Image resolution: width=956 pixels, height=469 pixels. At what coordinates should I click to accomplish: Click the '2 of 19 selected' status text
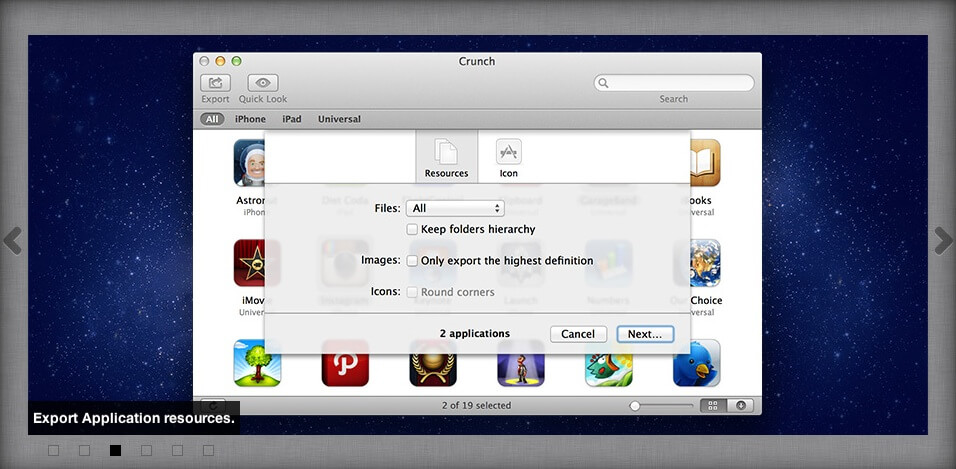coord(477,406)
